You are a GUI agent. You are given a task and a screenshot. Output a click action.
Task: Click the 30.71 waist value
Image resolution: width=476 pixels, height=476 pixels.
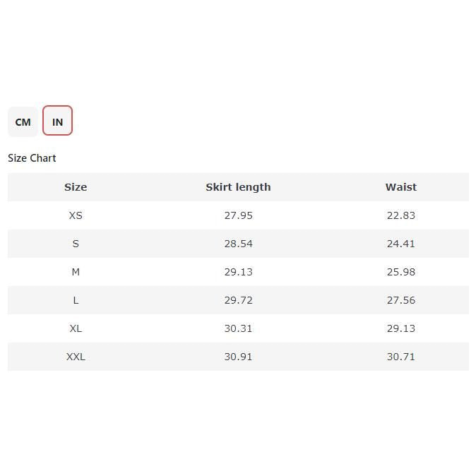click(x=400, y=357)
